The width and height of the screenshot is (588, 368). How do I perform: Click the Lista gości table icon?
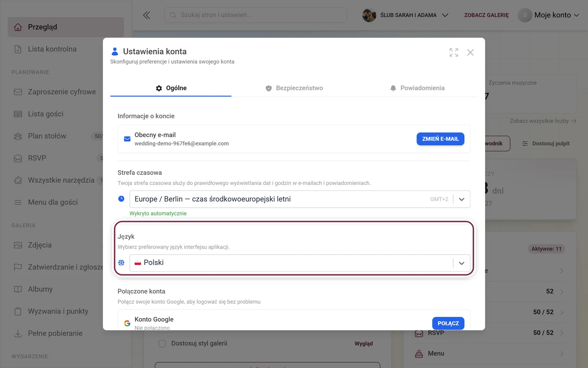18,114
